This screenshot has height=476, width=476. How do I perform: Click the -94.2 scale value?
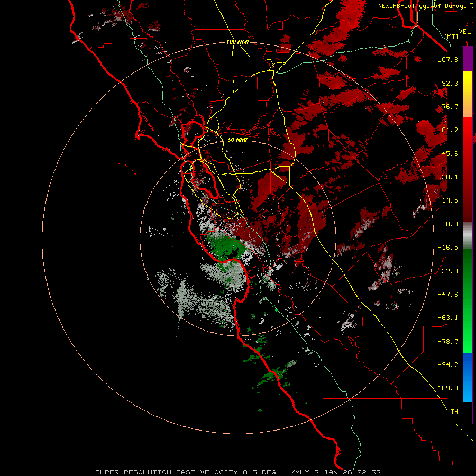click(x=448, y=365)
